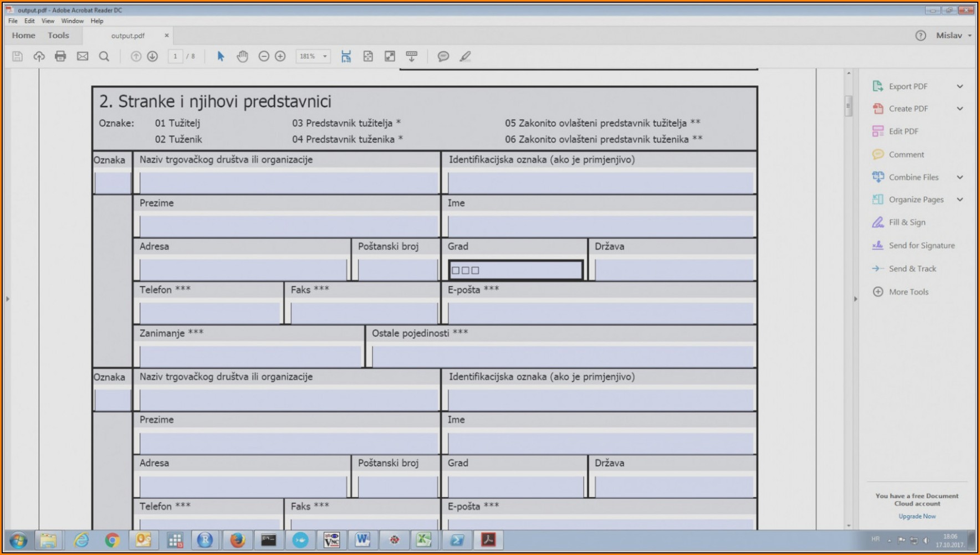This screenshot has height=555, width=980.
Task: Click the Zoom in plus icon
Action: (x=280, y=56)
